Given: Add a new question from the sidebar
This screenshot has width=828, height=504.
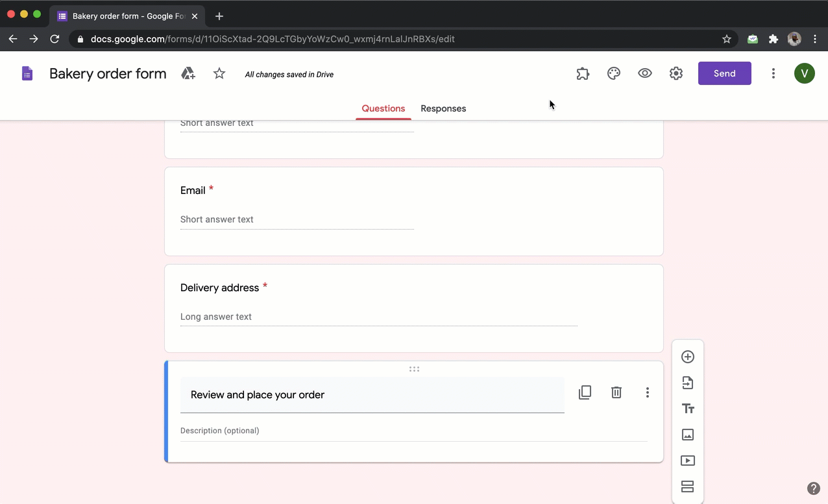Looking at the screenshot, I should point(687,356).
